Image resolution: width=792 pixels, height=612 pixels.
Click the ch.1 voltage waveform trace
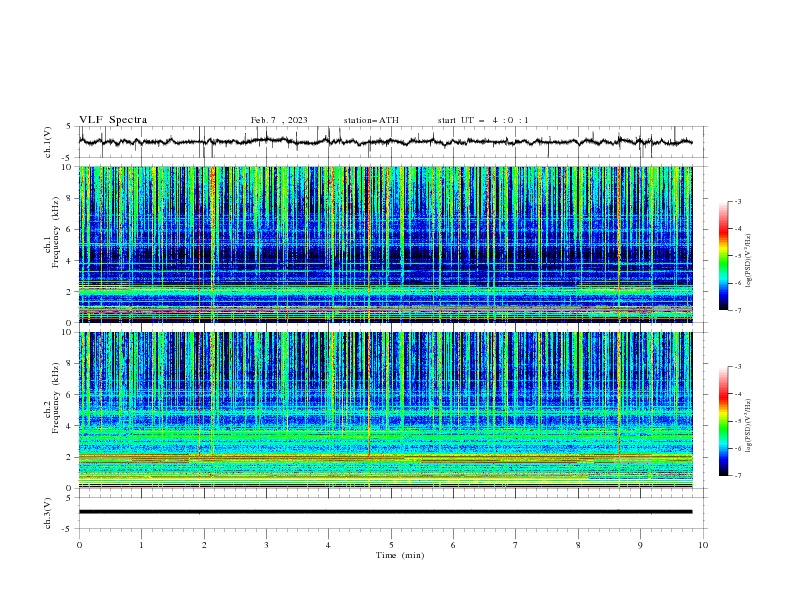pyautogui.click(x=386, y=142)
